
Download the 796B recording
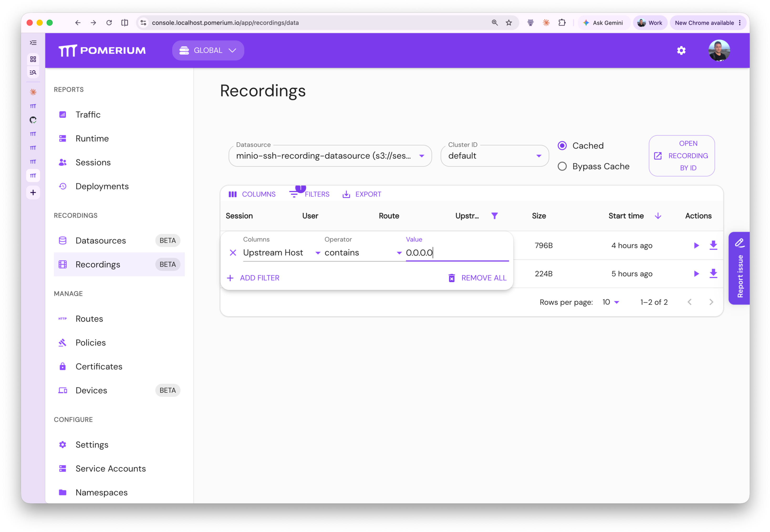[713, 245]
